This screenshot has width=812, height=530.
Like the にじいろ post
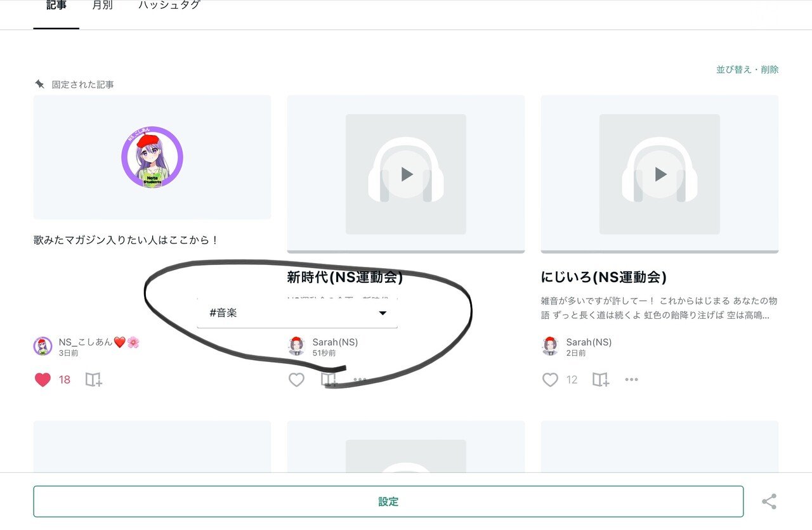pos(549,379)
